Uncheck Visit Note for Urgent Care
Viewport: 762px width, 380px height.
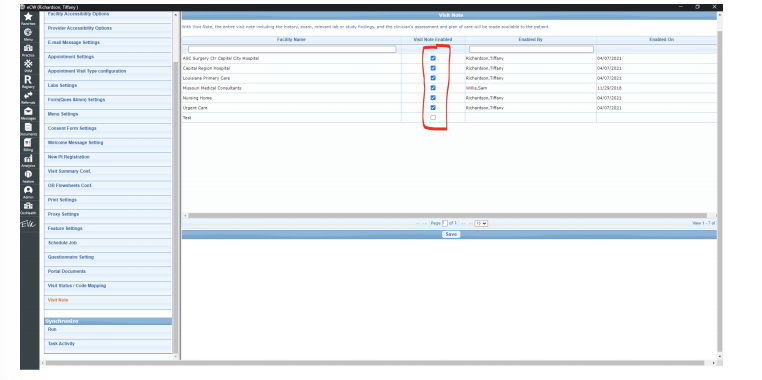(433, 107)
